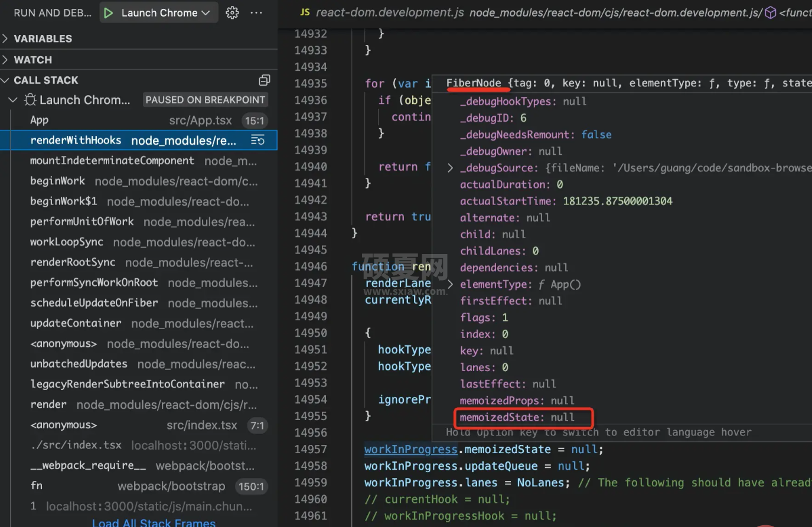812x527 pixels.
Task: Click the bug icon beside Launch Chrome session
Action: pyautogui.click(x=30, y=100)
